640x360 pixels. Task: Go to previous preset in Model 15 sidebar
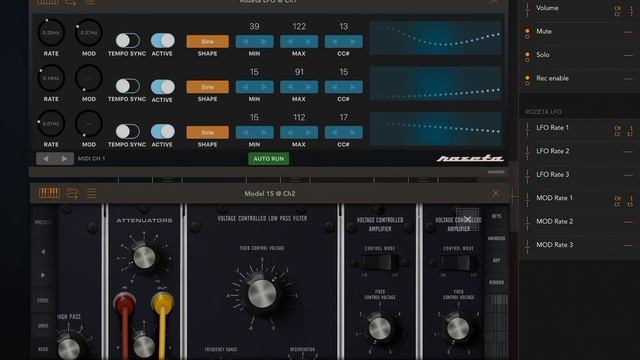[43, 252]
